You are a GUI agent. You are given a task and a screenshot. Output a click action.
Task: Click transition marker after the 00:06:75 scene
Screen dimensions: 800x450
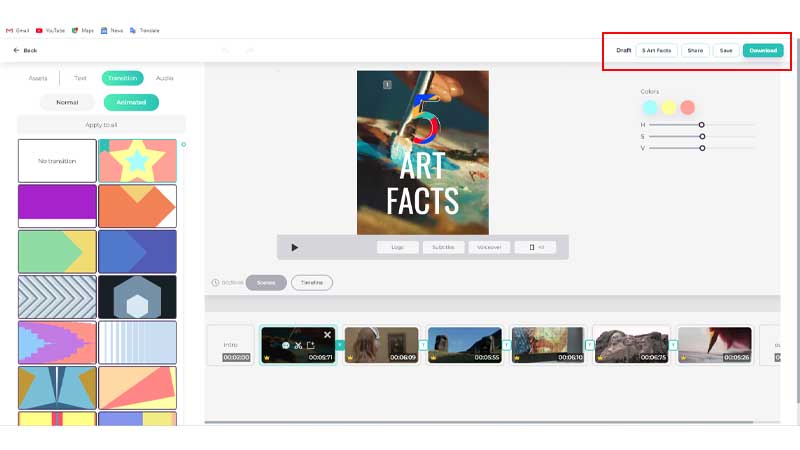(x=673, y=345)
